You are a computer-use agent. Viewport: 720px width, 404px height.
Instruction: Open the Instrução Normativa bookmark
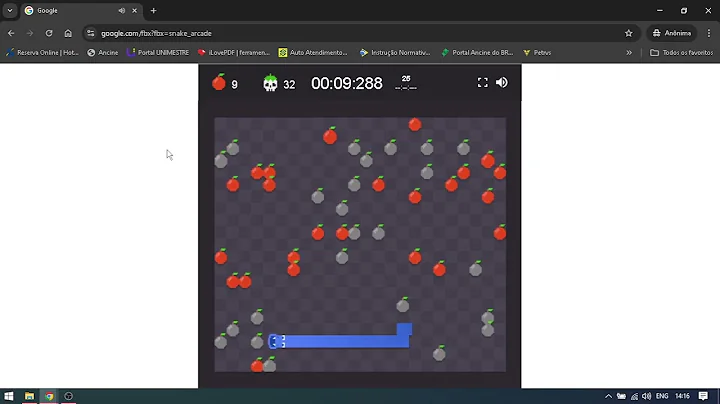click(395, 52)
